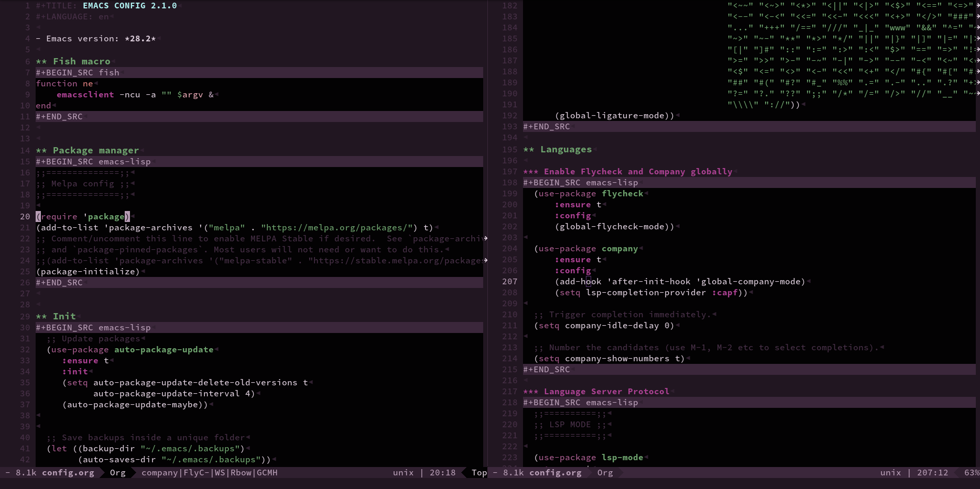Click the auto-saves-dir line
Screen dimensions: 980x489
coord(175,459)
